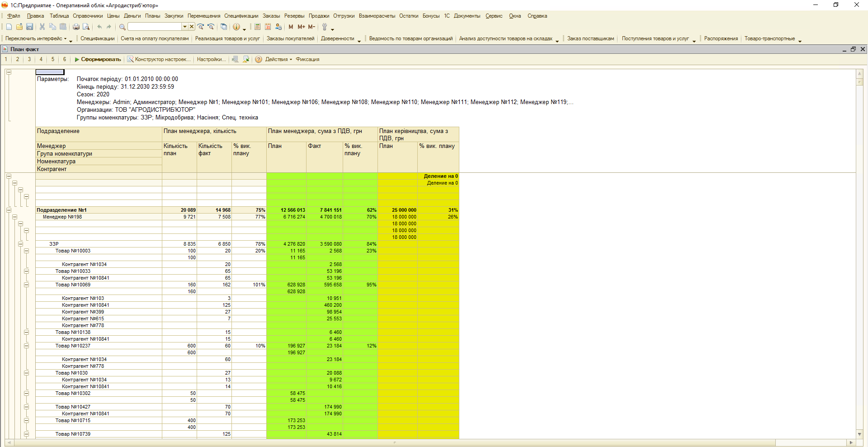Viewport: 868px width, 447px height.
Task: Open the calendar icon in toolbar
Action: pyautogui.click(x=268, y=27)
